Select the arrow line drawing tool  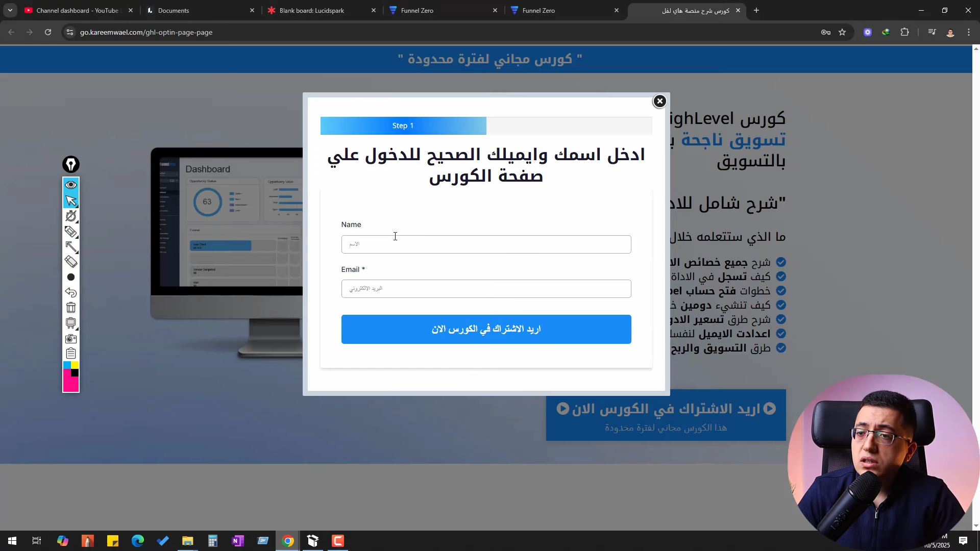click(71, 247)
